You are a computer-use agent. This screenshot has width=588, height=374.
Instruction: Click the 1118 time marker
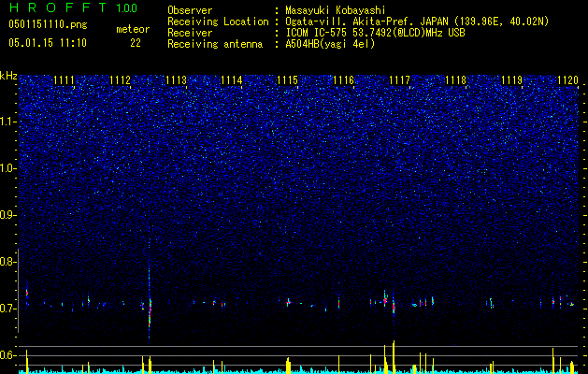456,80
